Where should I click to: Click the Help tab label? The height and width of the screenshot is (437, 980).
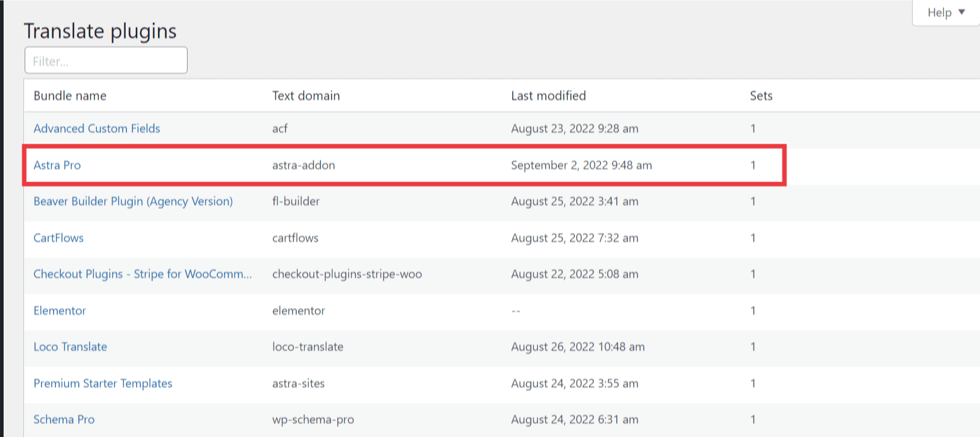(x=939, y=13)
